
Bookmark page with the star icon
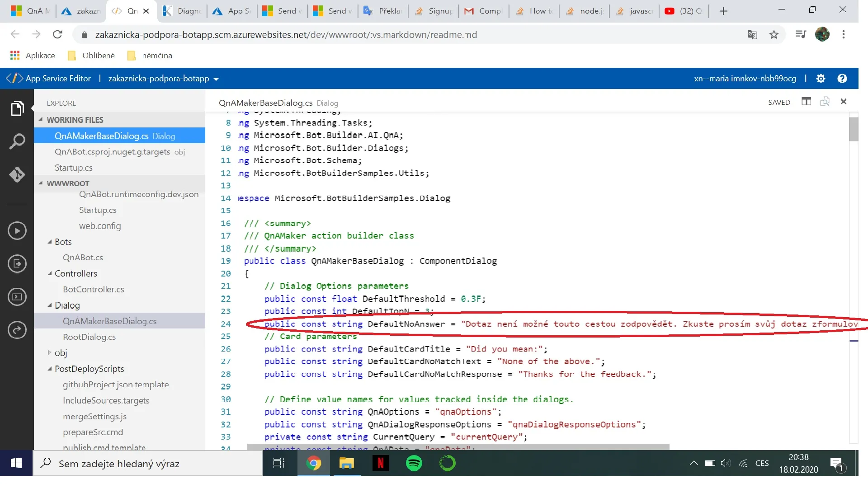click(x=774, y=35)
